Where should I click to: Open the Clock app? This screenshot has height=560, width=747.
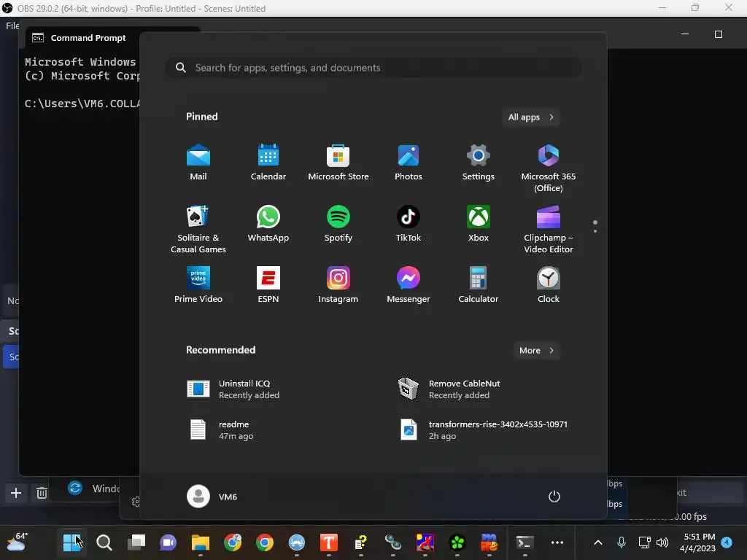(x=549, y=285)
